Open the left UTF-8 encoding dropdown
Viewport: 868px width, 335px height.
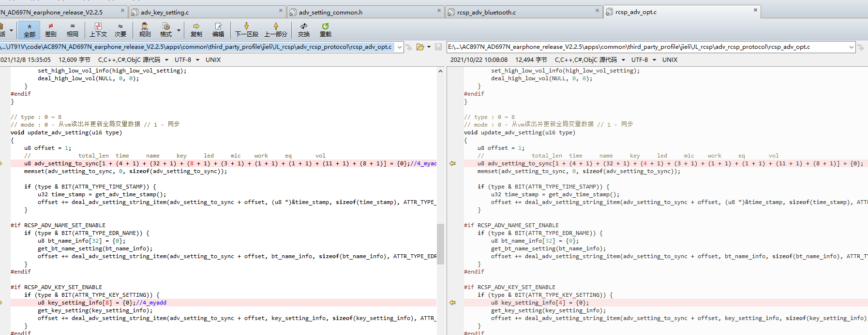click(x=197, y=60)
